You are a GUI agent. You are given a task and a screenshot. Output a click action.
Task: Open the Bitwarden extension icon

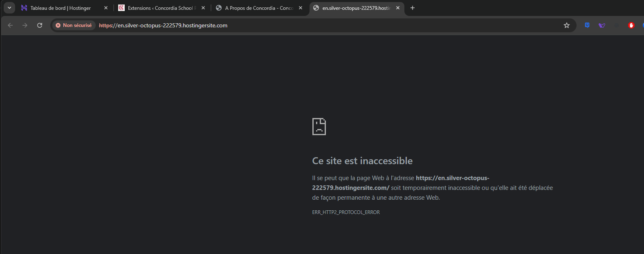click(587, 25)
